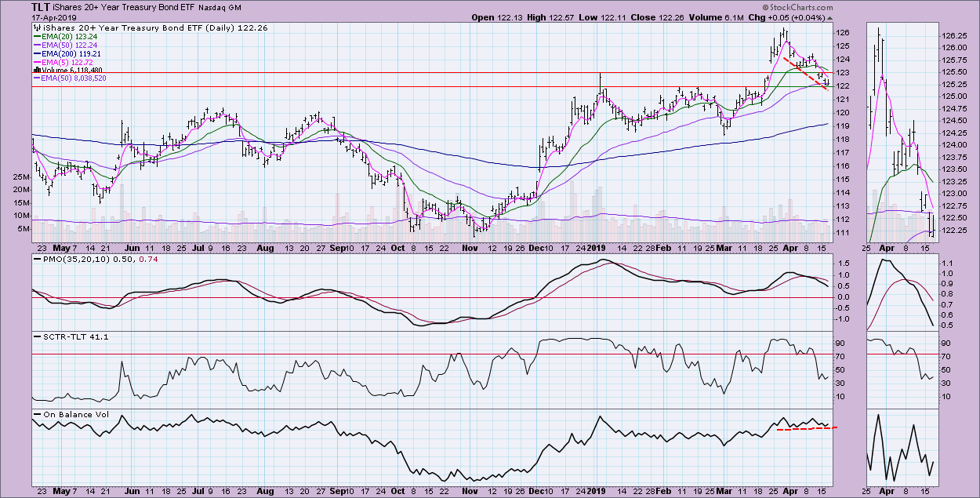Click the 1.5 label on the PMO axis

pos(844,264)
